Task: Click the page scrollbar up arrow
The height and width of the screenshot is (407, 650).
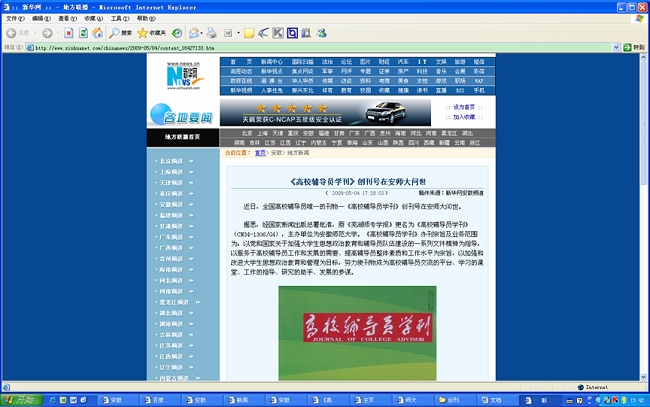Action: (x=643, y=57)
